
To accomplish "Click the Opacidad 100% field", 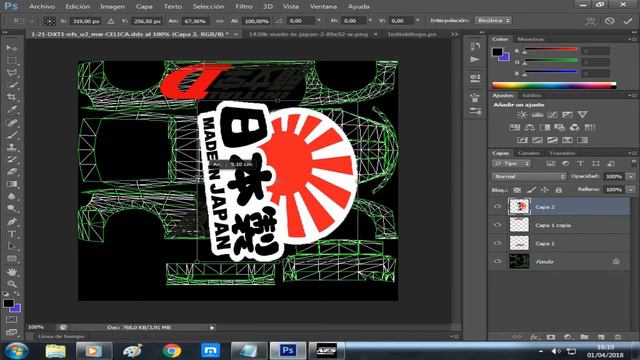I will click(x=613, y=176).
